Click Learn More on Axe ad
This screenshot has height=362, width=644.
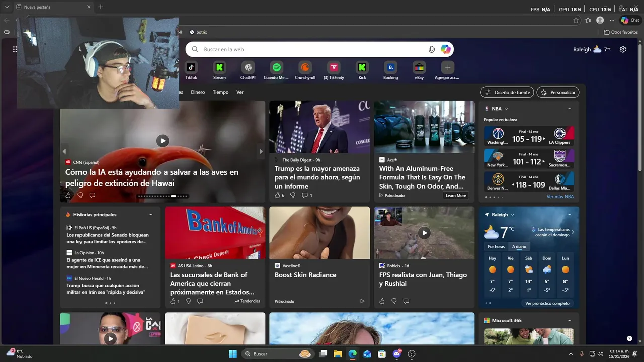(456, 195)
